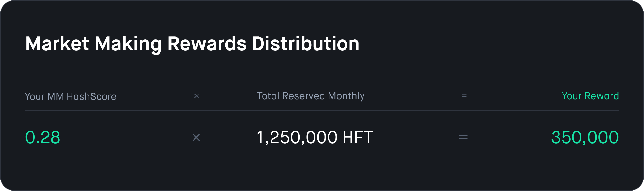Click the word "Reserved" in the label

tap(304, 96)
